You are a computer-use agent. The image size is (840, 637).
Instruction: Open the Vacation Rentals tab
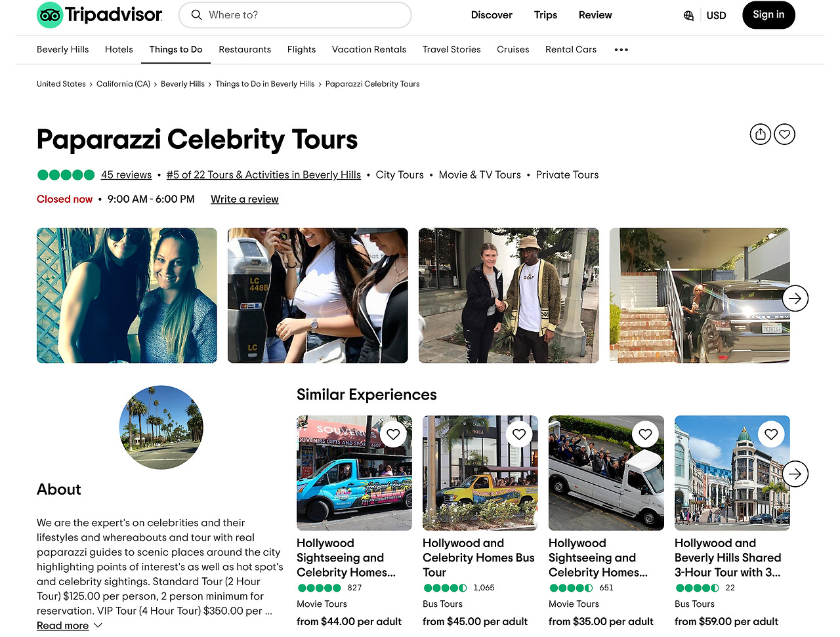pos(369,49)
